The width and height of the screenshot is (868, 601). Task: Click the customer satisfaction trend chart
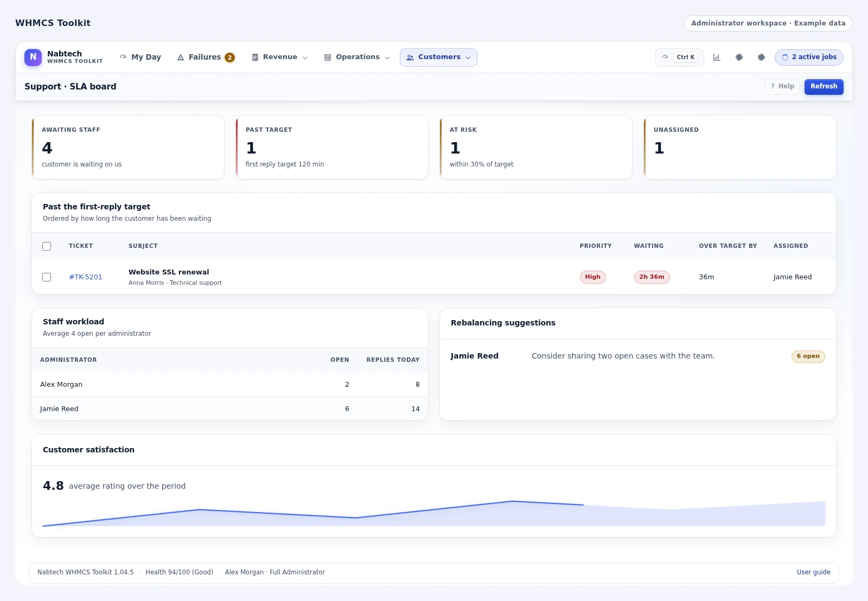coord(434,513)
